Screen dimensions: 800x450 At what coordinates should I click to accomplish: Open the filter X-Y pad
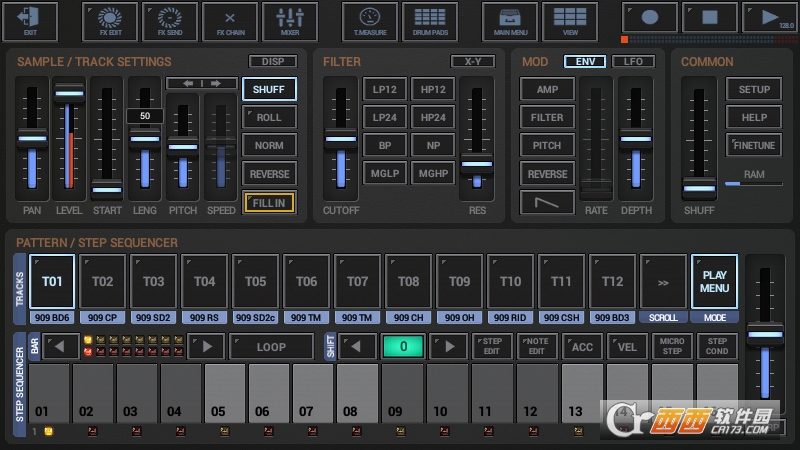(473, 61)
